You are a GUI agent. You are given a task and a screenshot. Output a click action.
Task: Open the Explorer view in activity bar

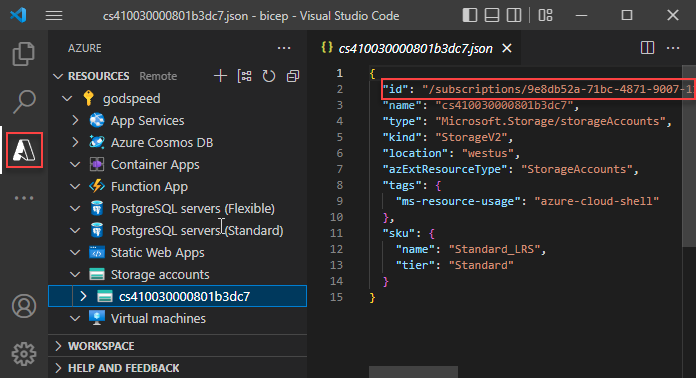pos(24,54)
